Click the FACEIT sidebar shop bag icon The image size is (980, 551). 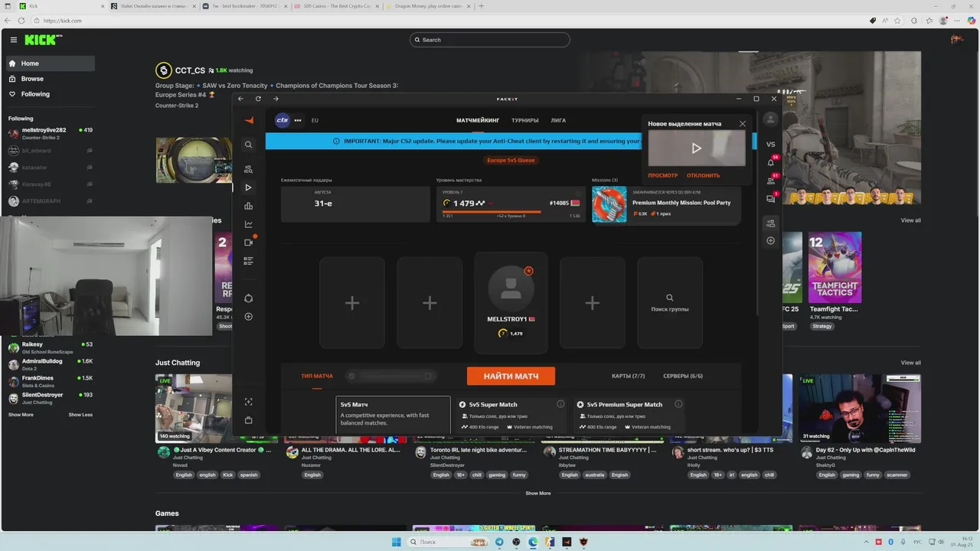click(248, 420)
